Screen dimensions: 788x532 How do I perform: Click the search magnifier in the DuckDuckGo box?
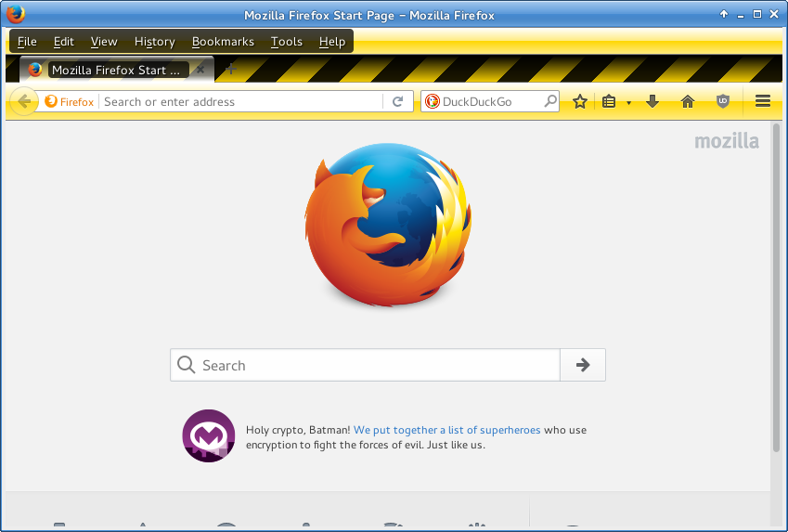tap(550, 101)
